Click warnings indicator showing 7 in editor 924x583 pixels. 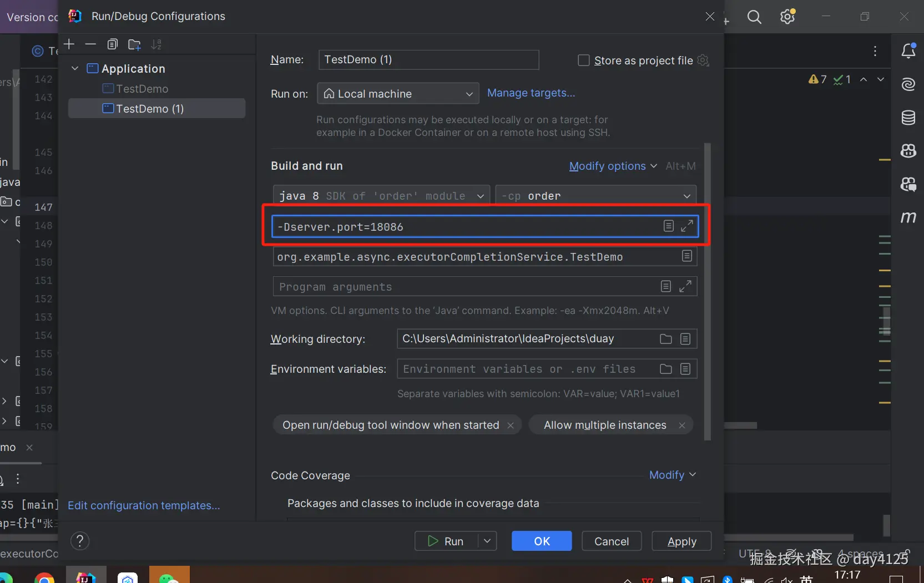coord(817,79)
